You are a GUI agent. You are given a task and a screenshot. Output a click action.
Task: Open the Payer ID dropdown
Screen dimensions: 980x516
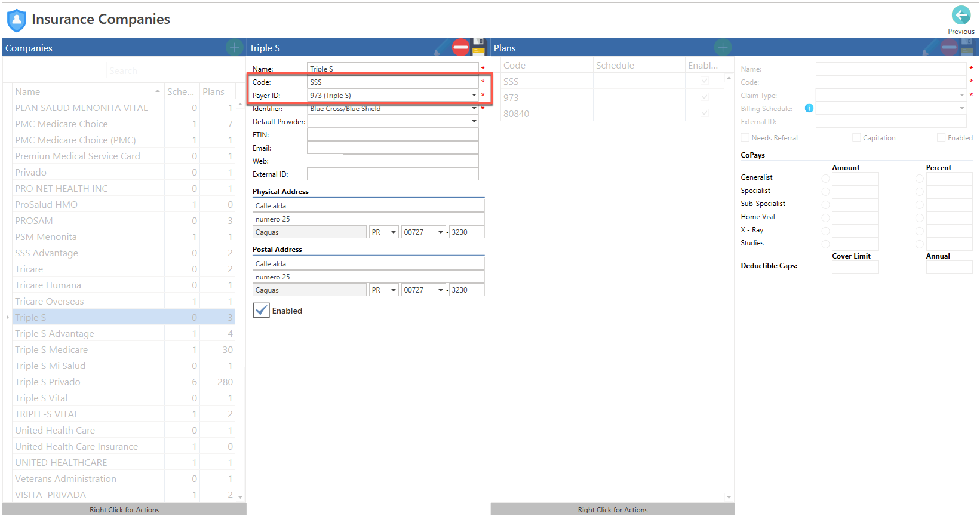(474, 95)
